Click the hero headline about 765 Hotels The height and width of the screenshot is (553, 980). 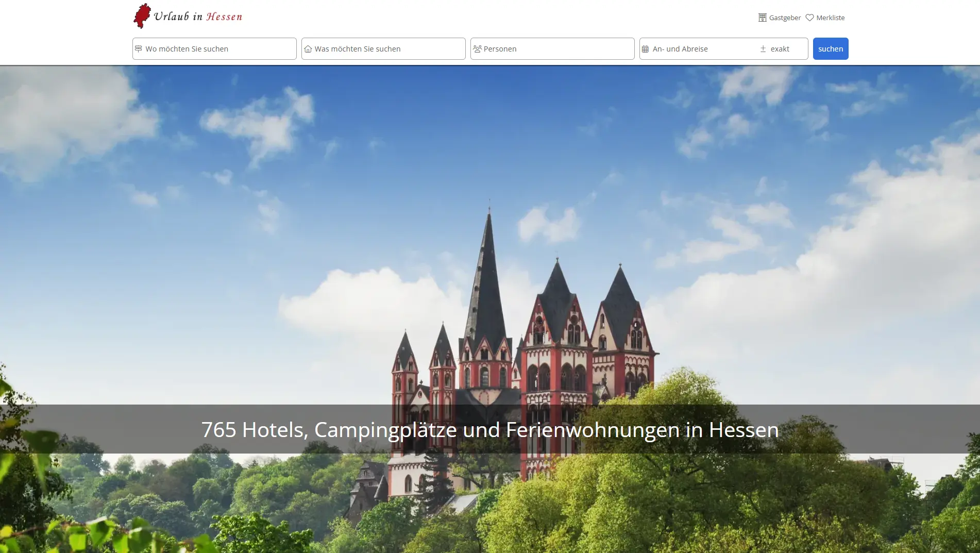point(489,429)
